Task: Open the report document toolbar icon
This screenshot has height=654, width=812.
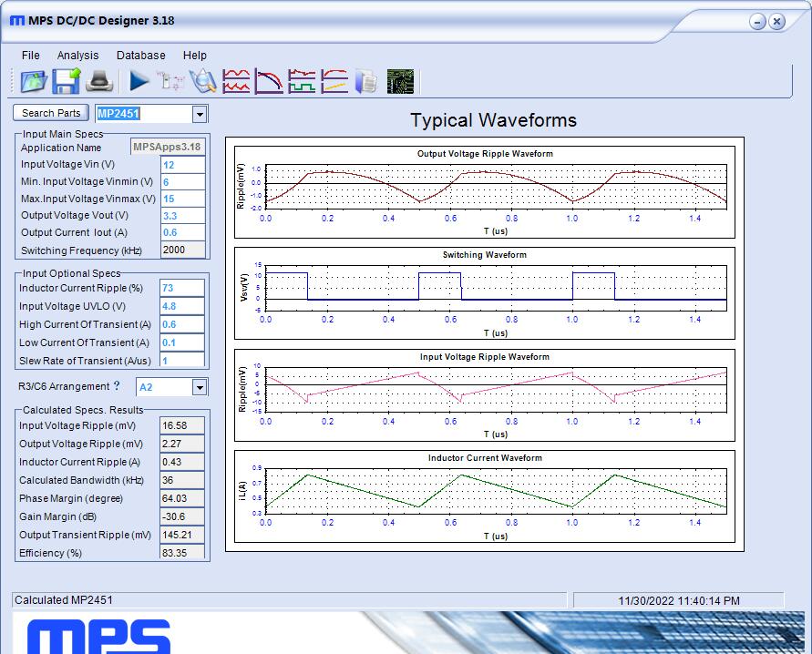Action: tap(367, 80)
